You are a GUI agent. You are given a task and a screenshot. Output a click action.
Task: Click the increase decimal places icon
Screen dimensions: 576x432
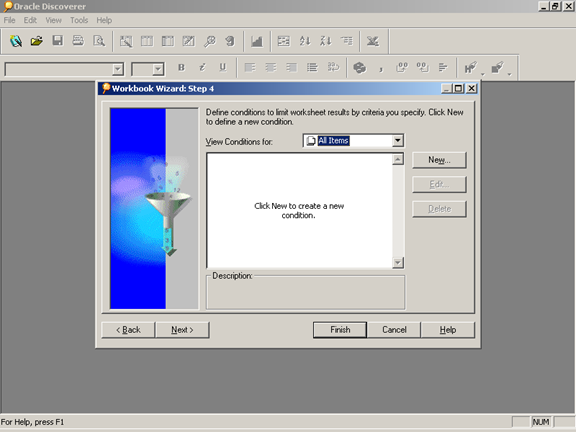[402, 68]
